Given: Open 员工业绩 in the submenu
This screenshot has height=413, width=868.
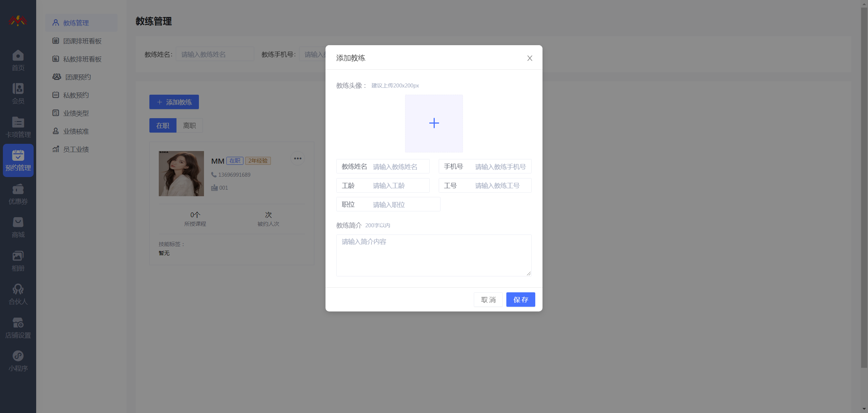Looking at the screenshot, I should click(x=81, y=149).
